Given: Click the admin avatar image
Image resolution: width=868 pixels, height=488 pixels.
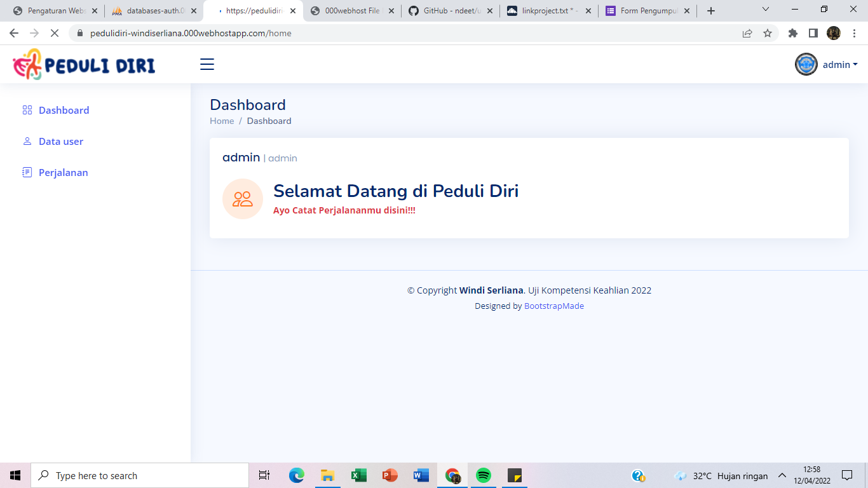Looking at the screenshot, I should tap(806, 64).
